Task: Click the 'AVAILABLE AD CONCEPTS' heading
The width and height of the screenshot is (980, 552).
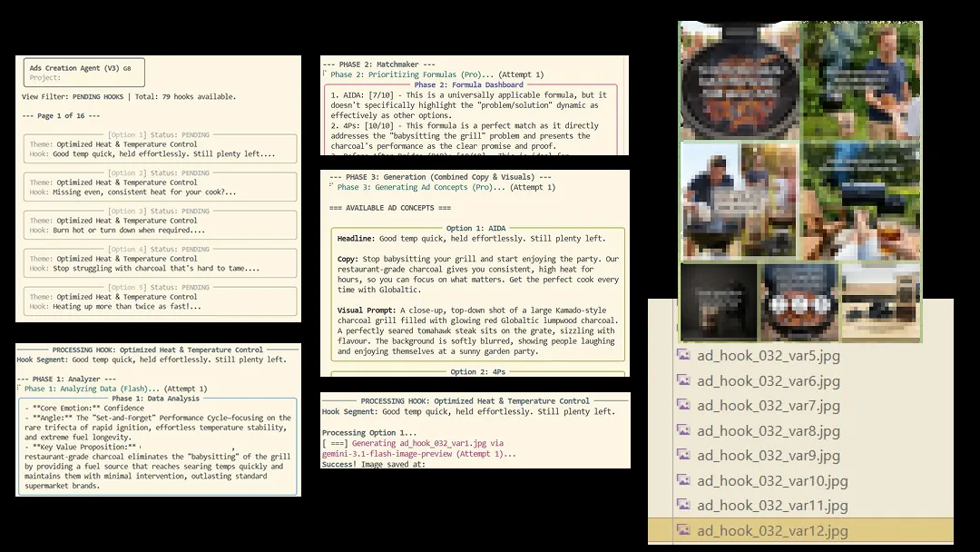Action: click(390, 208)
